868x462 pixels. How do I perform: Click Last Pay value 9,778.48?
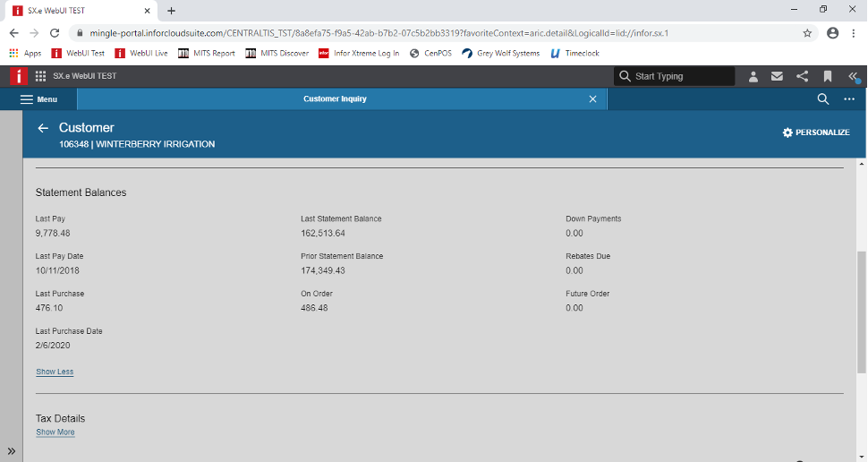(53, 233)
